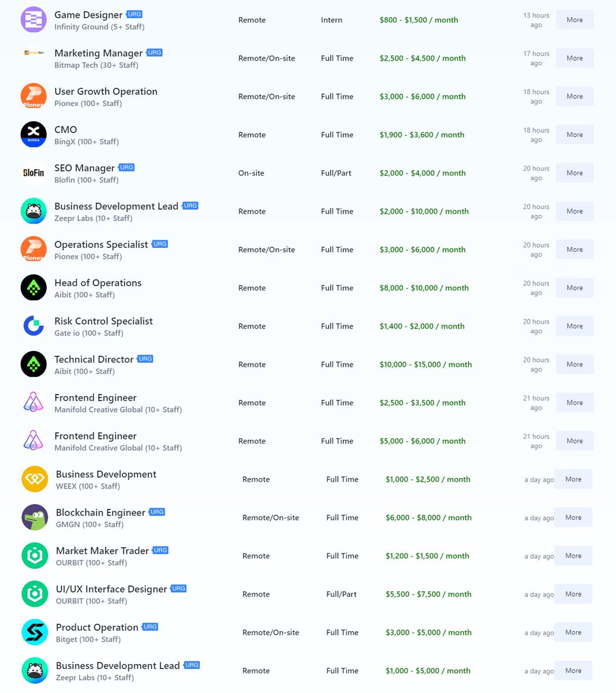
Task: Click the 13 hours ago timestamp
Action: click(x=536, y=20)
